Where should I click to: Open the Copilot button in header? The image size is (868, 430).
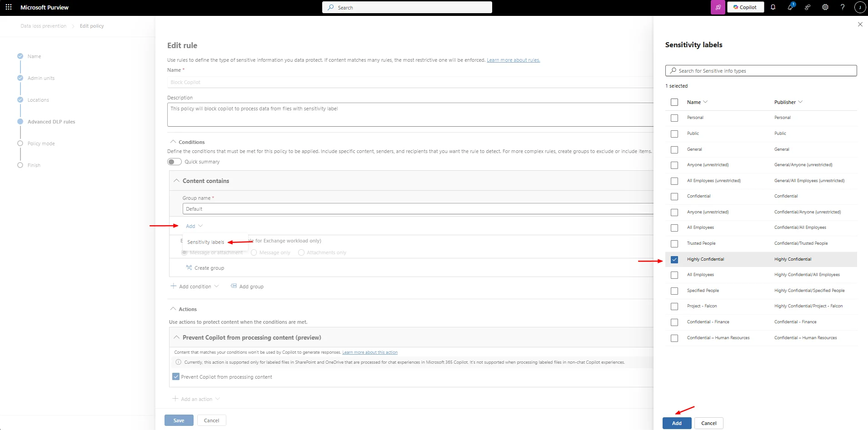point(745,7)
